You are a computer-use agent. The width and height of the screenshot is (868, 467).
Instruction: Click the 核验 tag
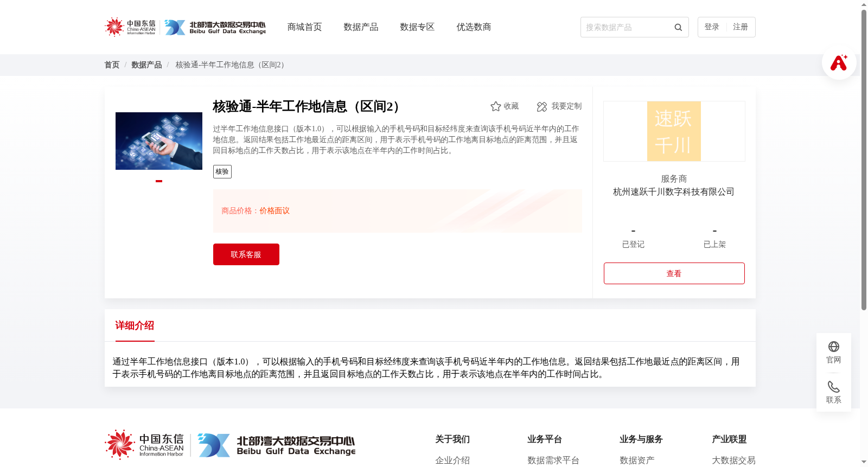(x=222, y=172)
